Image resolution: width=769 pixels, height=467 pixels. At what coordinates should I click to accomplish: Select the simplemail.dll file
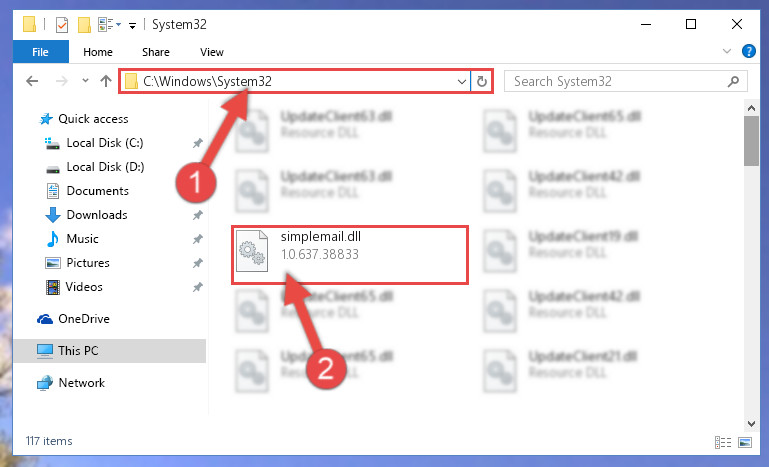point(350,254)
